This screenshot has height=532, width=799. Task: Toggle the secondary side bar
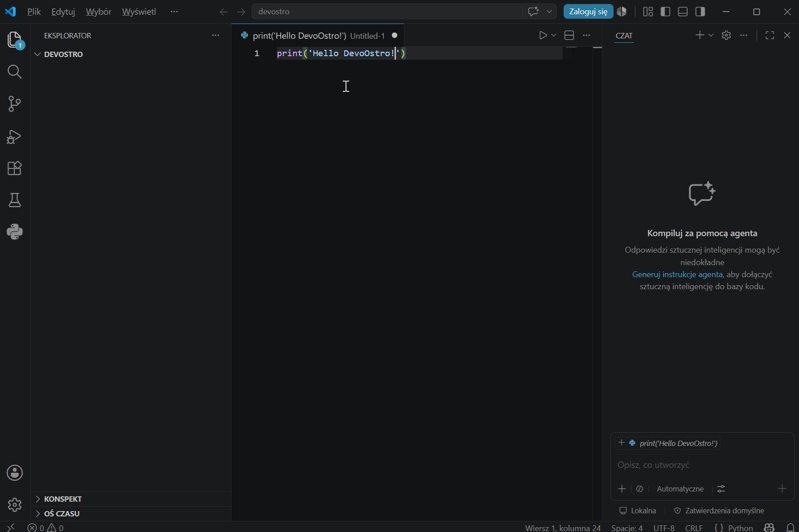[700, 12]
